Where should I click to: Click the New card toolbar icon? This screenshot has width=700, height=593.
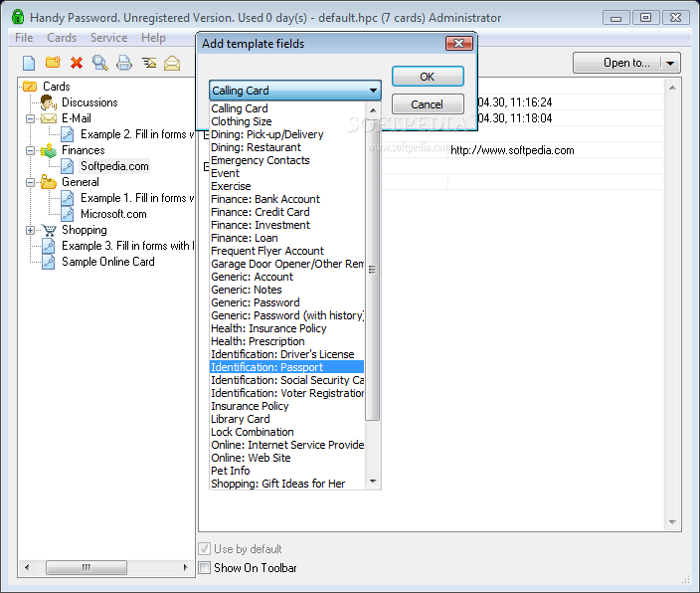coord(29,63)
